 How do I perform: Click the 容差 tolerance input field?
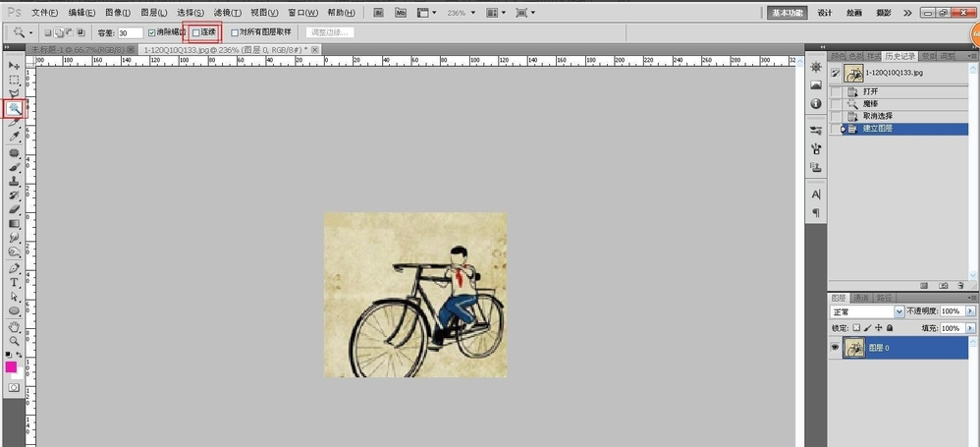(x=130, y=32)
